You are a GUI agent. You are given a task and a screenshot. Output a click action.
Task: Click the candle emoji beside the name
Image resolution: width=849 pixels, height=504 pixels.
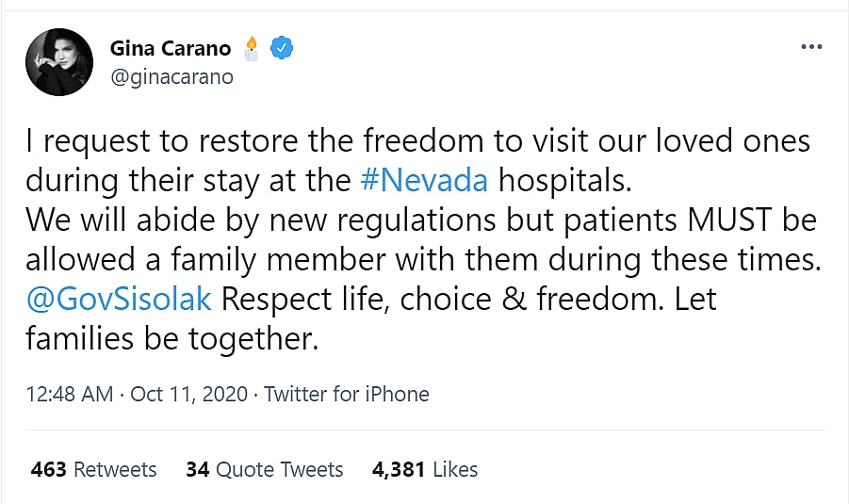251,47
